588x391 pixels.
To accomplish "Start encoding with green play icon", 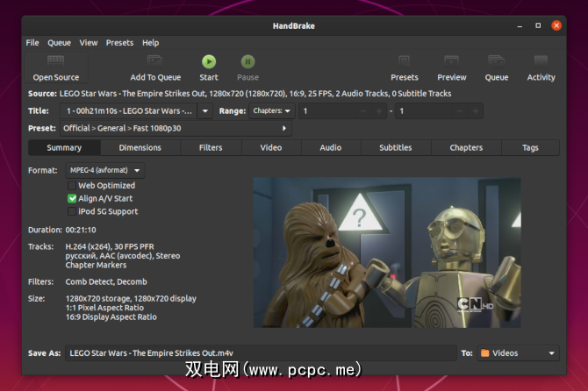I will [209, 61].
